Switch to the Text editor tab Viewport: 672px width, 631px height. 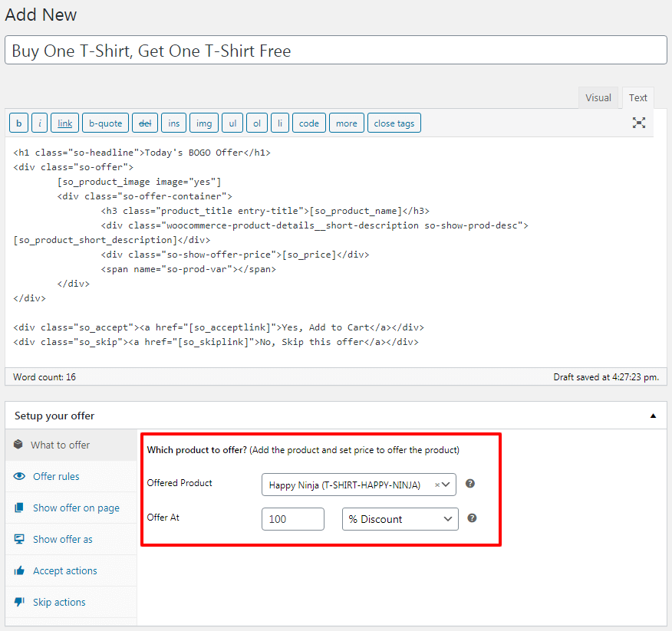tap(637, 97)
